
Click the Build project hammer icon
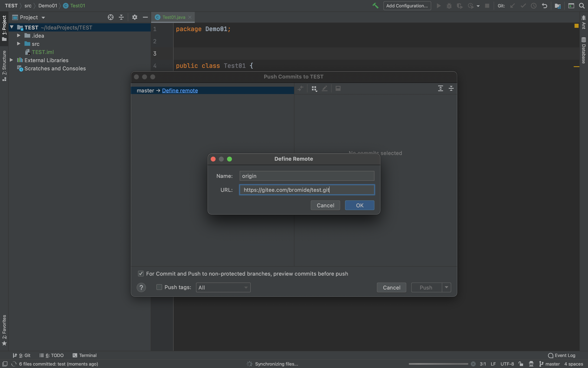click(x=375, y=6)
